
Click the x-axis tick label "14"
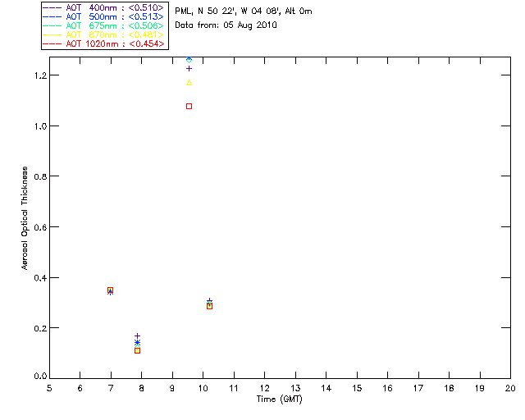point(326,388)
